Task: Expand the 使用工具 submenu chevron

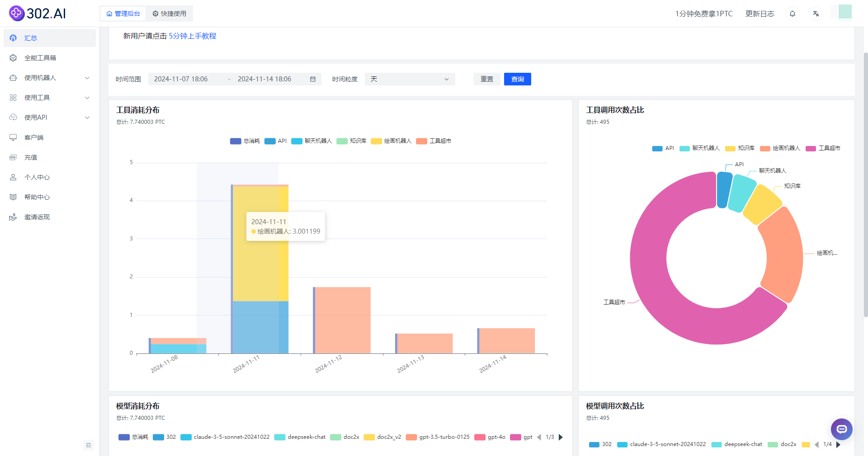Action: pos(87,98)
